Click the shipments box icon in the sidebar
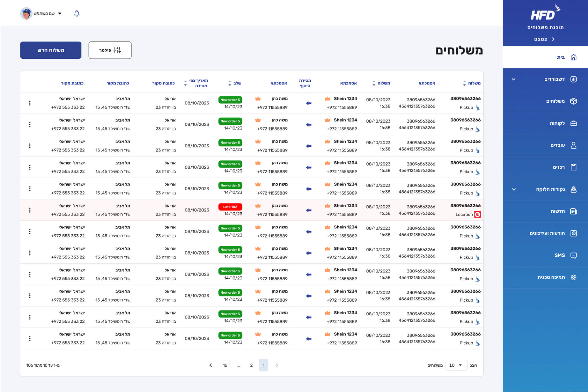 (573, 101)
